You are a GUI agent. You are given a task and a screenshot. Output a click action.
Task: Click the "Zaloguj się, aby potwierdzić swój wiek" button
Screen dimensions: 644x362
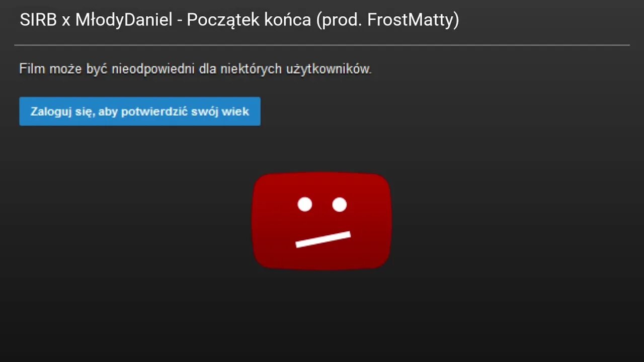pos(140,111)
